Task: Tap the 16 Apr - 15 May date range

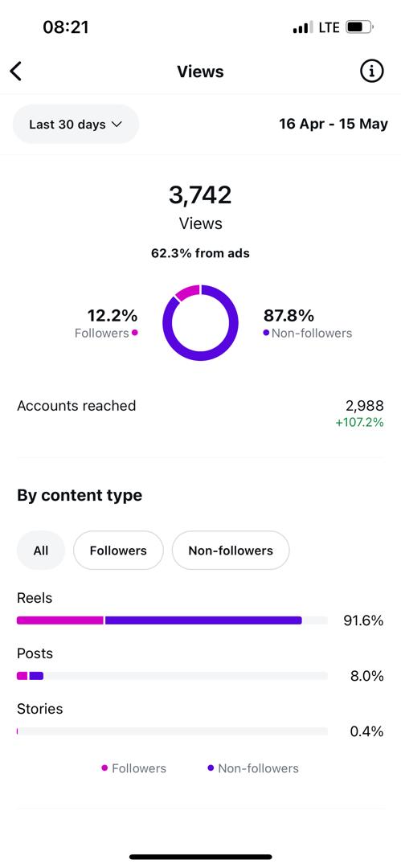Action: (333, 124)
